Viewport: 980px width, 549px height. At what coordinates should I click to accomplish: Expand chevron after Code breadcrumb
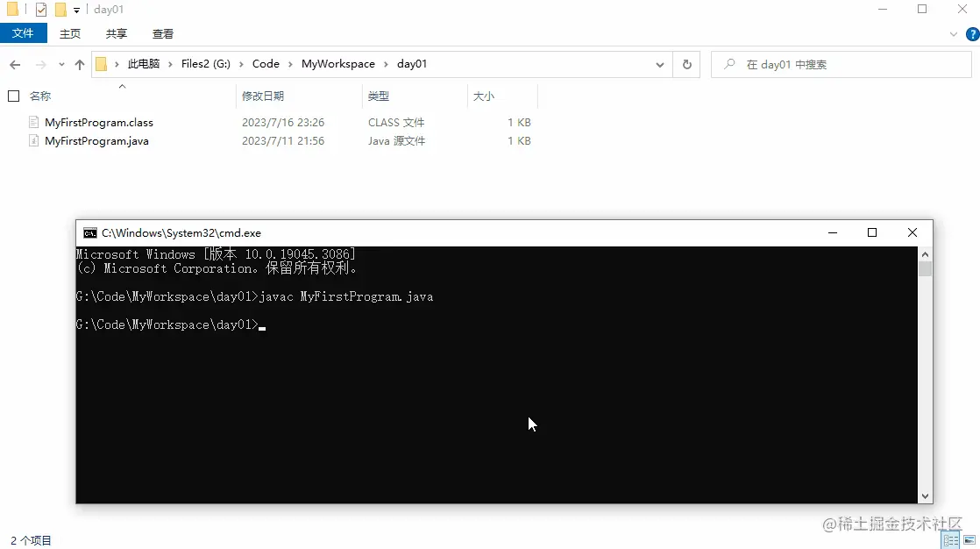pos(290,64)
